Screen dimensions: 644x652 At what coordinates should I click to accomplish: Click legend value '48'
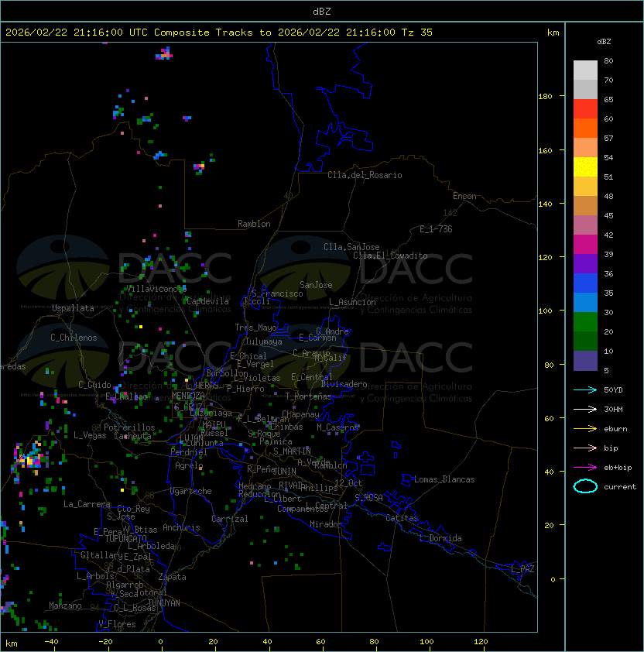click(608, 196)
